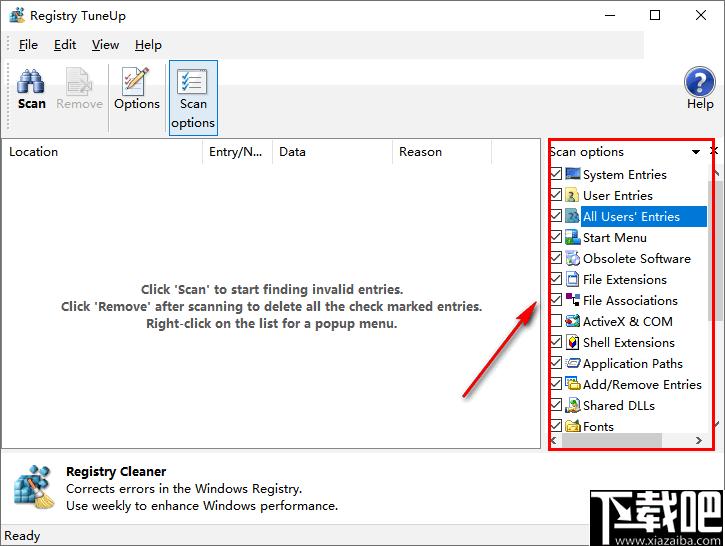Open Help with the blue question icon
This screenshot has width=725, height=546.
coord(700,82)
